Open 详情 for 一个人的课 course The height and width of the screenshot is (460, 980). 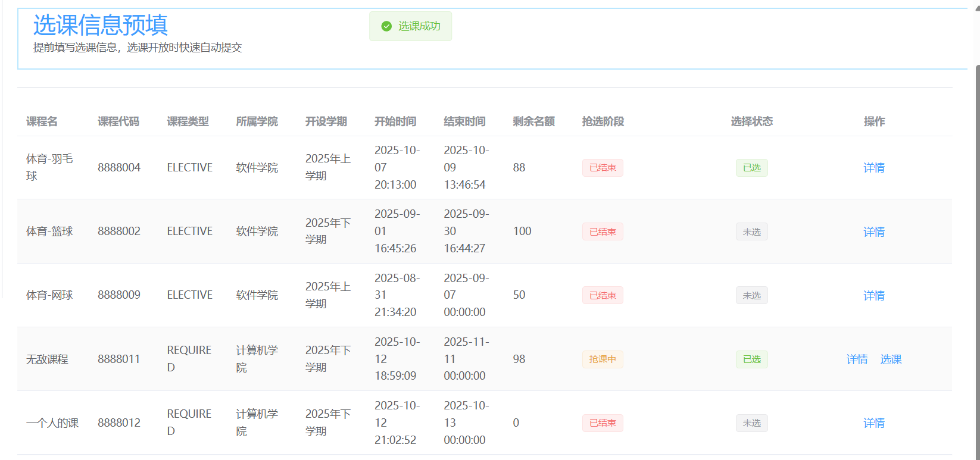click(x=873, y=423)
